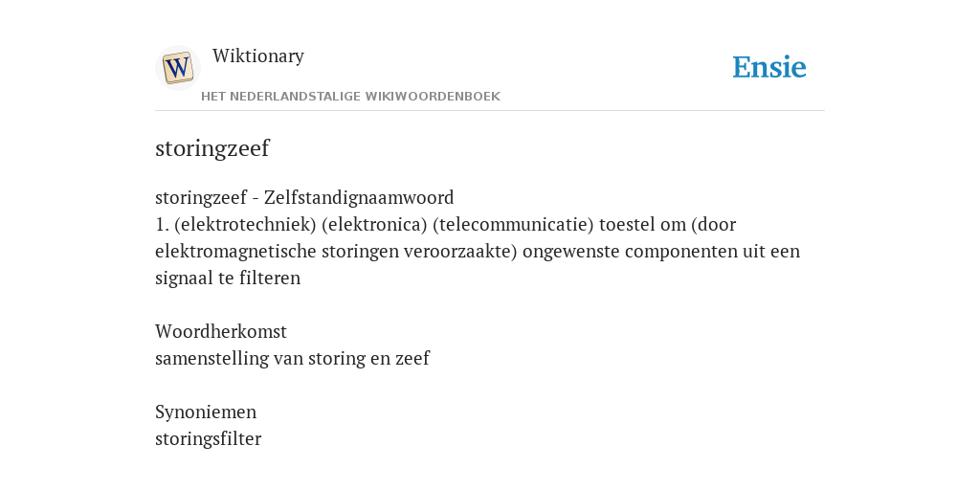This screenshot has width=980, height=490.
Task: Click 'samenstelling van storing en zeef' line
Action: tap(292, 358)
